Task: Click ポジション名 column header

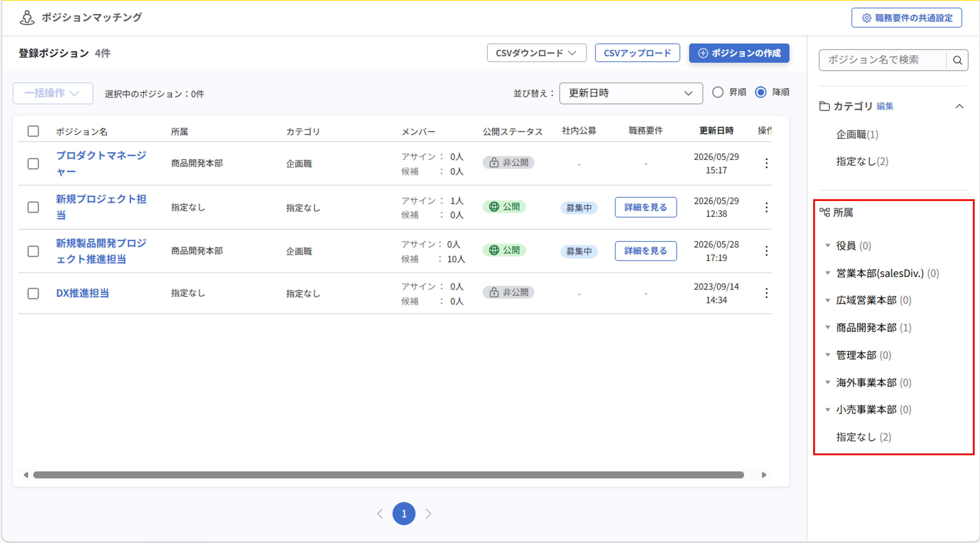Action: pyautogui.click(x=82, y=132)
